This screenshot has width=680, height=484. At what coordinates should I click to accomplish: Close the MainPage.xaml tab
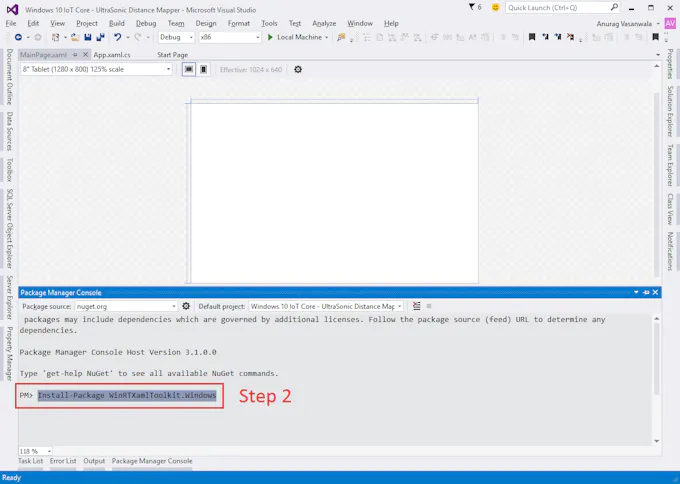click(x=85, y=55)
